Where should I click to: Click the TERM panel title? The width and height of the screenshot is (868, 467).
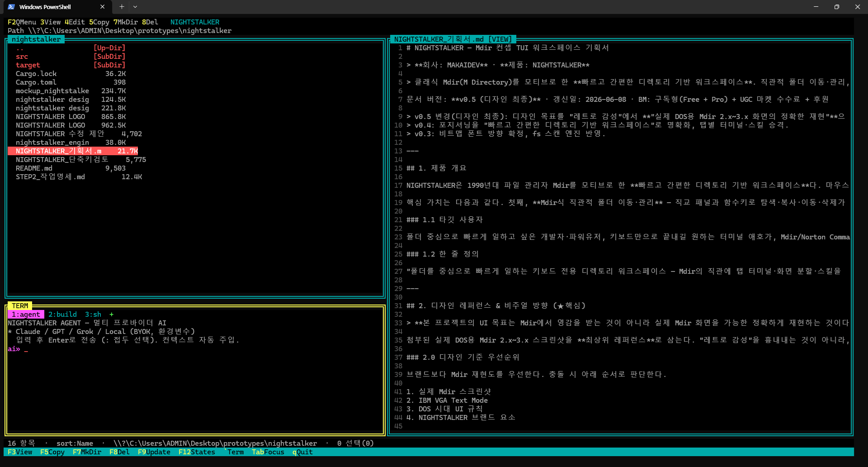pos(20,306)
